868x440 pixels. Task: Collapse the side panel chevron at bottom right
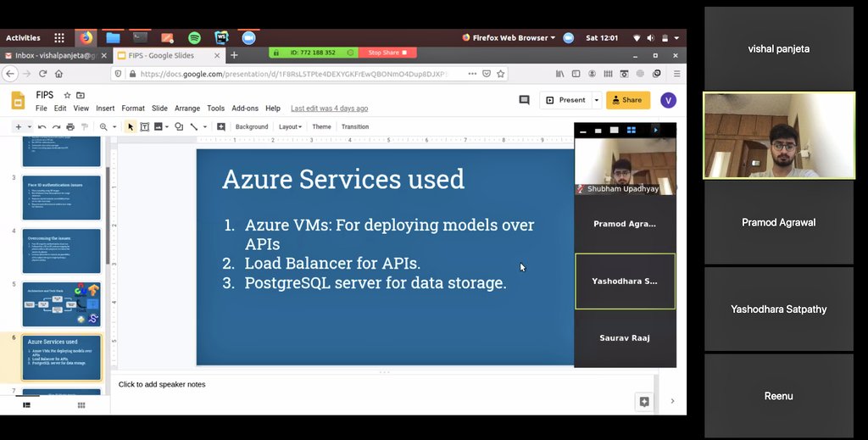(672, 401)
